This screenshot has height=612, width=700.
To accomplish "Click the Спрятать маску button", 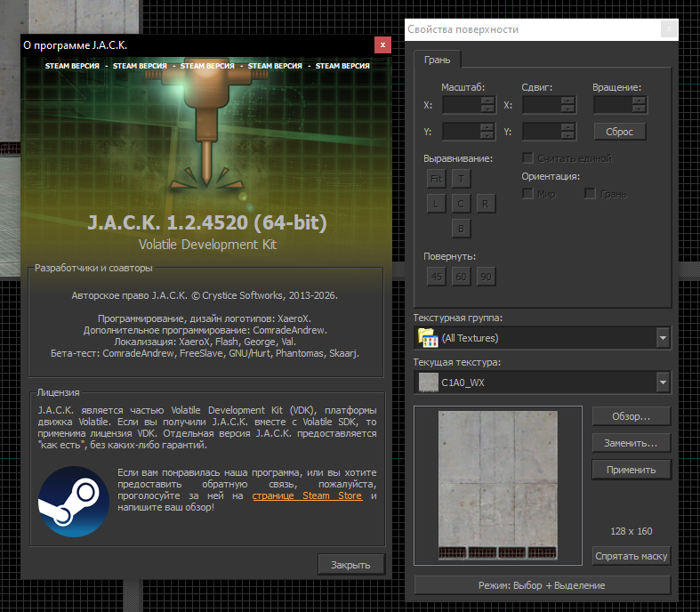I will 632,556.
